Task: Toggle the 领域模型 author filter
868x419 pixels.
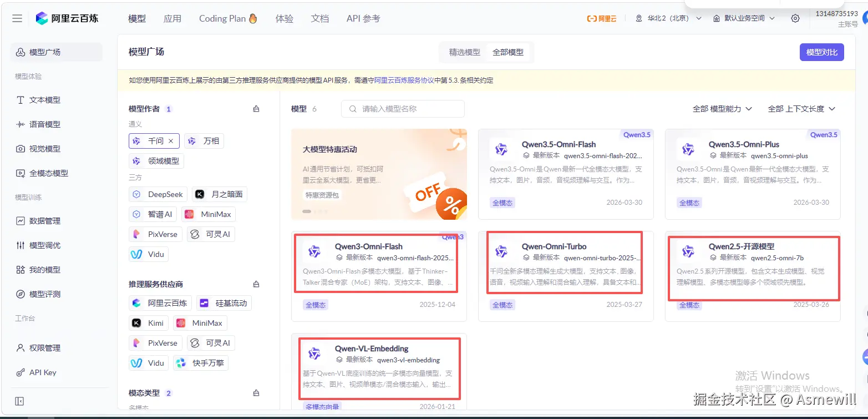Action: pyautogui.click(x=156, y=161)
